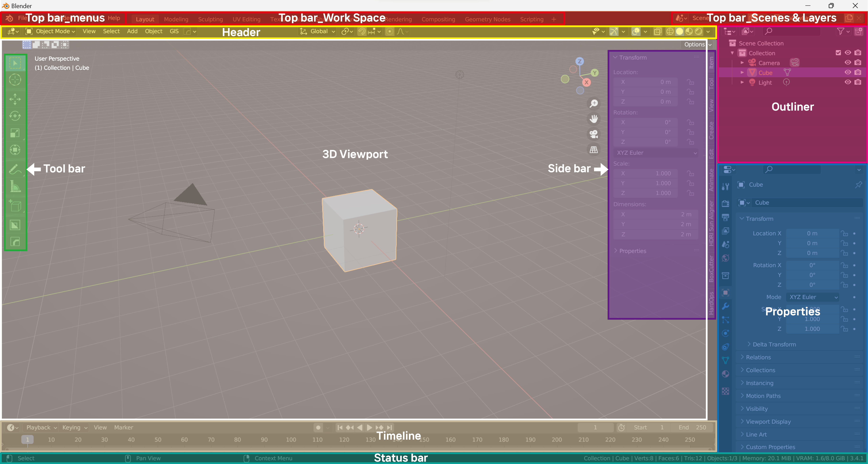868x464 pixels.
Task: Open the Global transform orientation dropdown
Action: click(x=318, y=31)
